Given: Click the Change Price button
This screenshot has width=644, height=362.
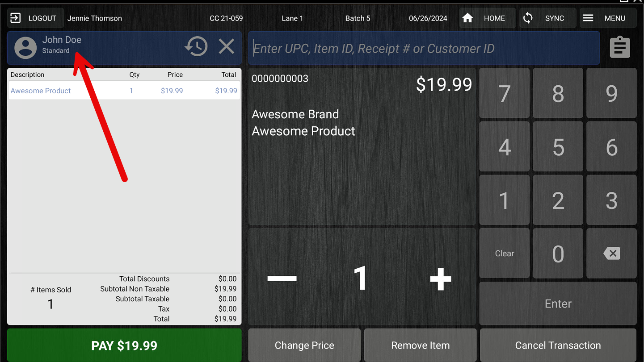Looking at the screenshot, I should click(x=304, y=345).
